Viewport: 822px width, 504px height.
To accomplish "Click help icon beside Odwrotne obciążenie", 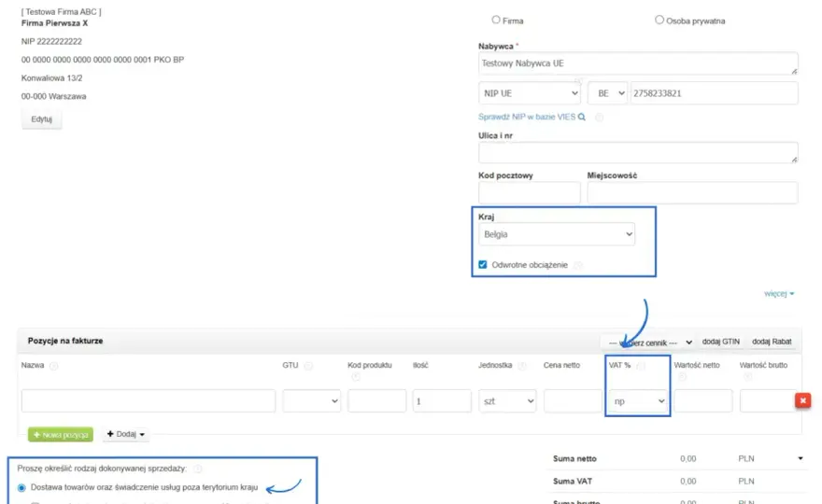I will [x=577, y=265].
